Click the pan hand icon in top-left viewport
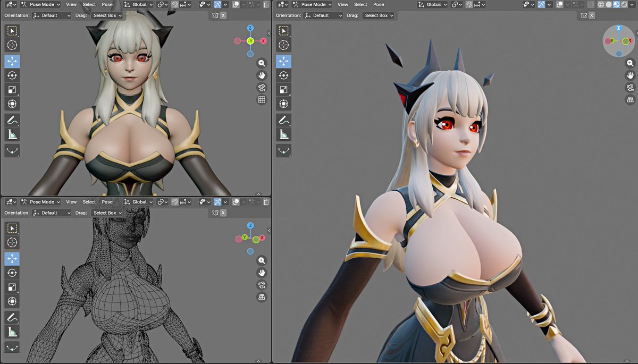The image size is (638, 364). point(262,75)
